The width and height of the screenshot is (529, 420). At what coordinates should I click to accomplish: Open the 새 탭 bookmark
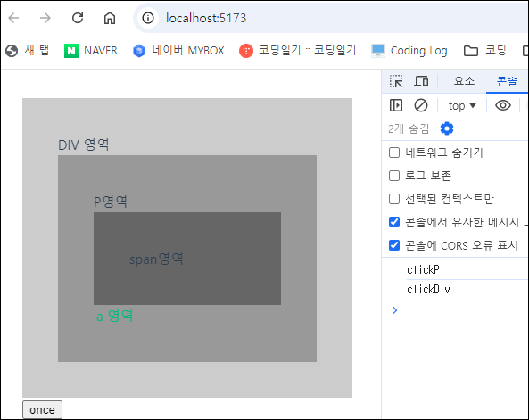coord(28,51)
